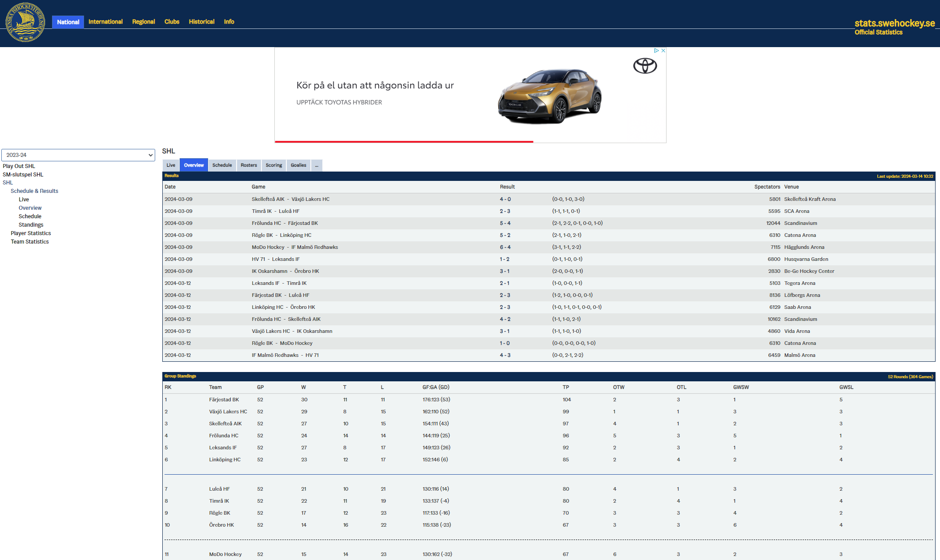940x560 pixels.
Task: Open Frölunda HC - Skellefteå AIK result 4-2
Action: pyautogui.click(x=505, y=319)
